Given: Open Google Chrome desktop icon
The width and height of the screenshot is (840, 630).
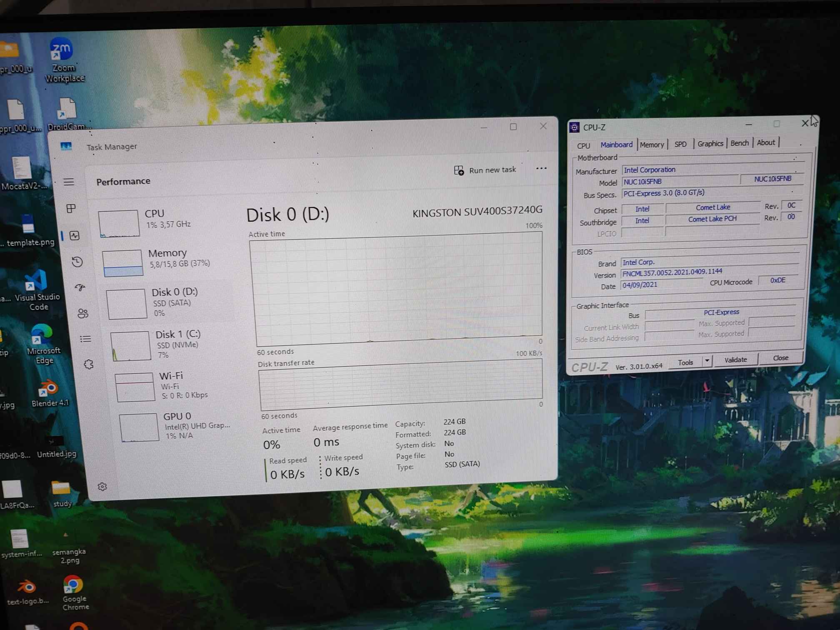Looking at the screenshot, I should pos(74,593).
